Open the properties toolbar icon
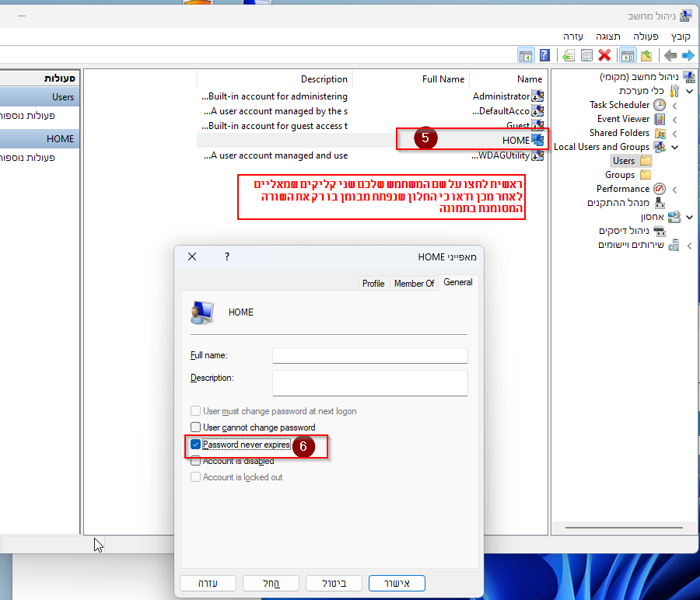The width and height of the screenshot is (700, 600). [x=586, y=55]
